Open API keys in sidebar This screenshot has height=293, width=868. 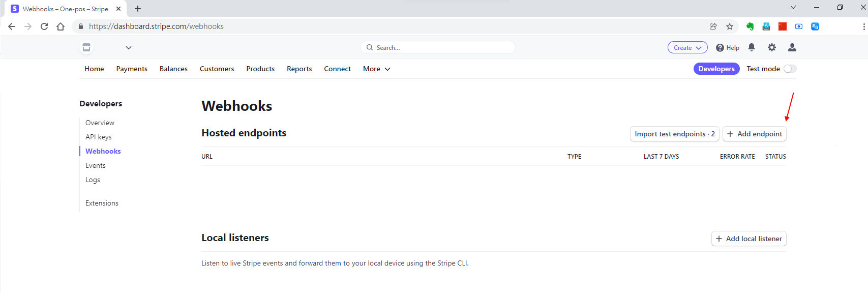coord(99,137)
